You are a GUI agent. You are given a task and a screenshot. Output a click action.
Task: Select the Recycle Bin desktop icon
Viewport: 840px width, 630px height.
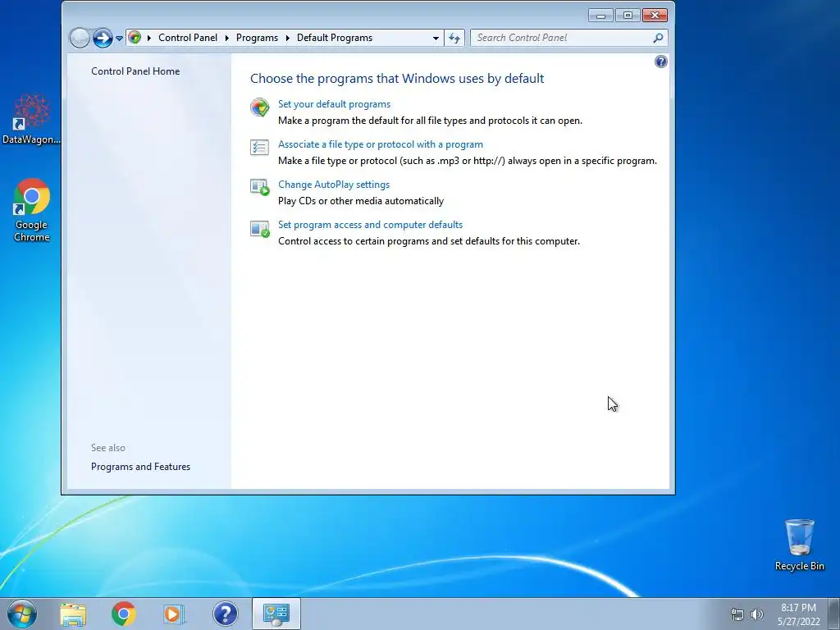coord(799,545)
